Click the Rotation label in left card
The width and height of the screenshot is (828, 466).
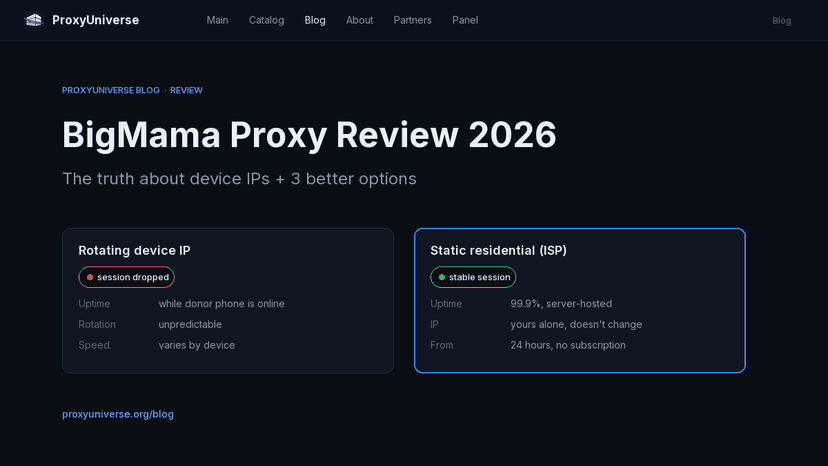[97, 324]
